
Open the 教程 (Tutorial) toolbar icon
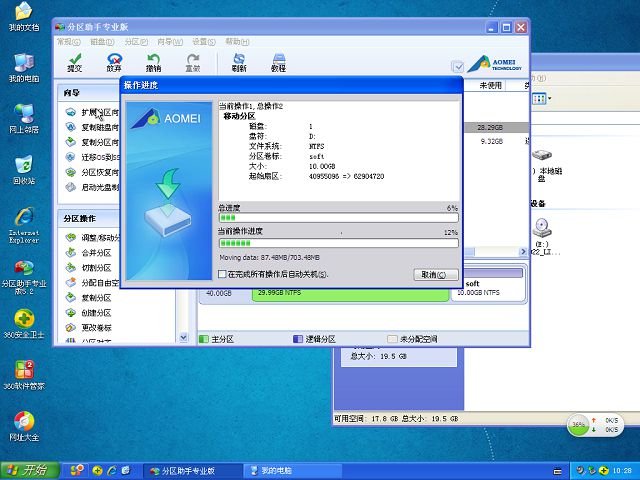[x=278, y=63]
